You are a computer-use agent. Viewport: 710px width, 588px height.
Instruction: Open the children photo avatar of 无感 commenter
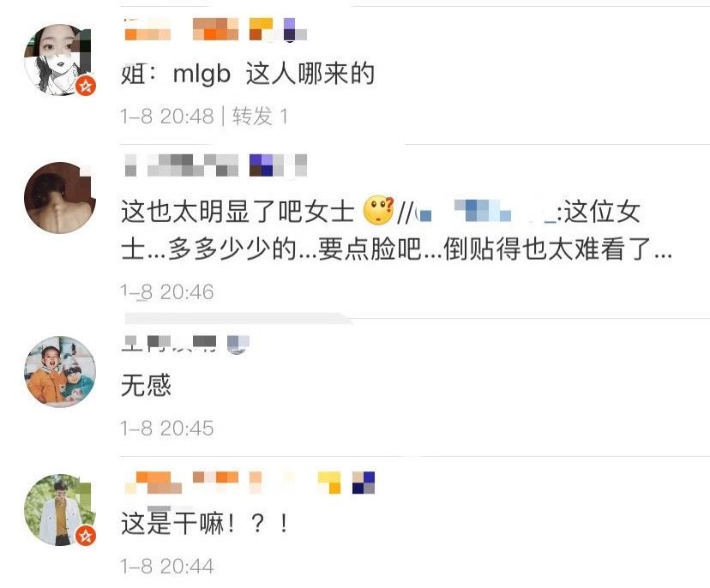pos(60,372)
